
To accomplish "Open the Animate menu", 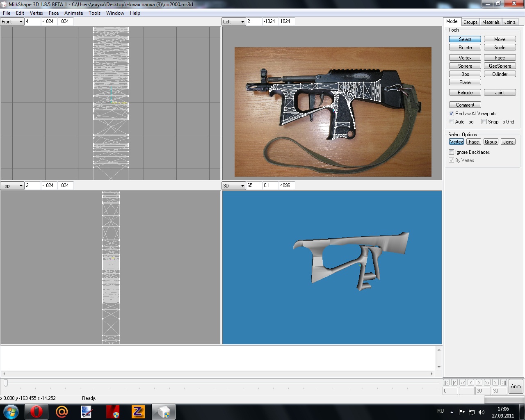I will point(73,13).
